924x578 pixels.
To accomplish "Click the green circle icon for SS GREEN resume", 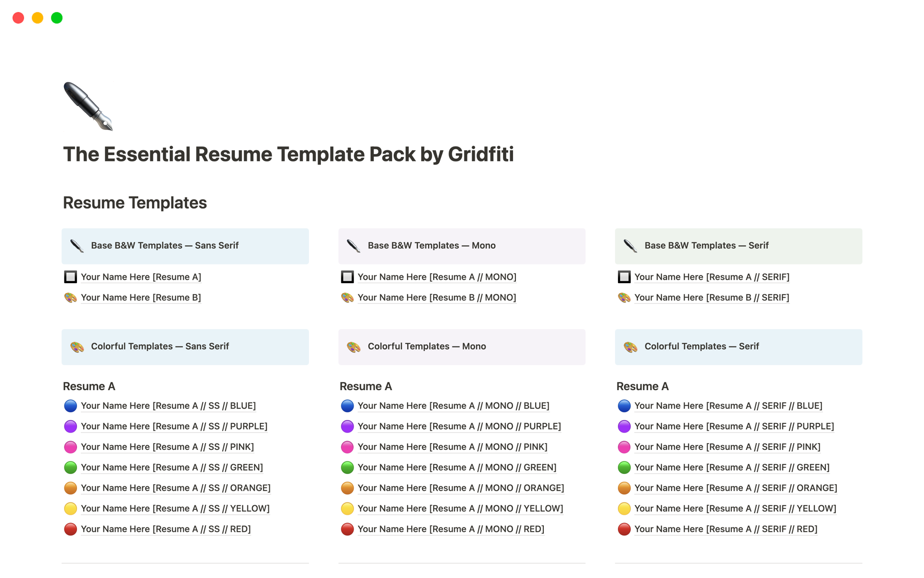I will (x=71, y=468).
